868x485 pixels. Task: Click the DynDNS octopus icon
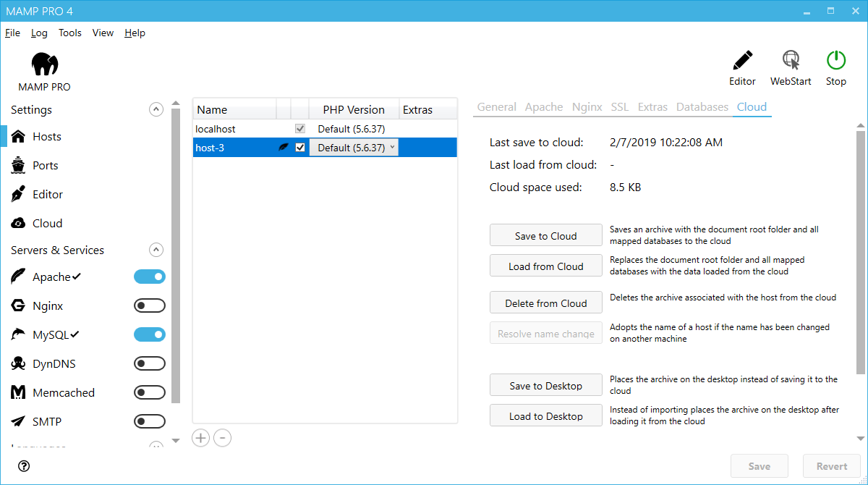coord(19,363)
